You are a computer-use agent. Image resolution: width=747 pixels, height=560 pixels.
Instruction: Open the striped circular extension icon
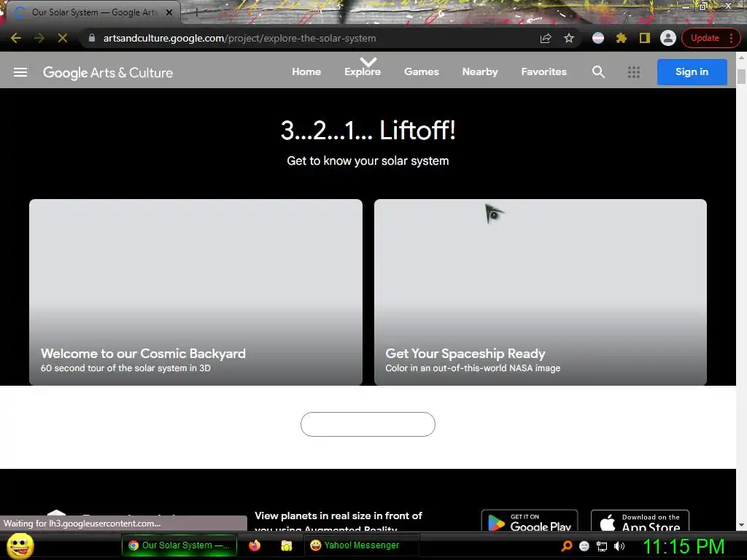598,38
